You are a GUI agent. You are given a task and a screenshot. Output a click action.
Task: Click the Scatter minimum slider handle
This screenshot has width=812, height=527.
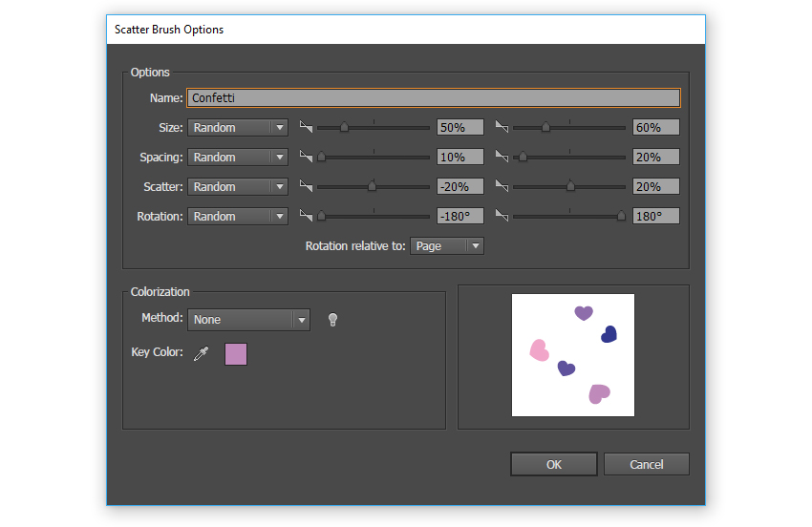tap(372, 186)
